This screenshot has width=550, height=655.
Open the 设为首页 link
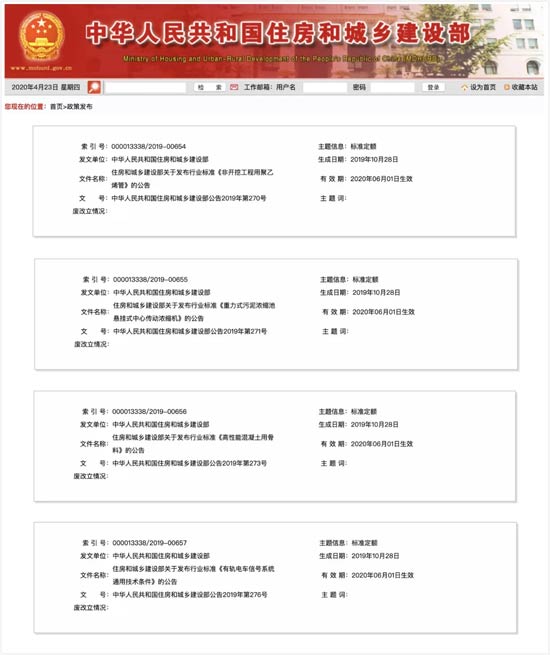483,87
